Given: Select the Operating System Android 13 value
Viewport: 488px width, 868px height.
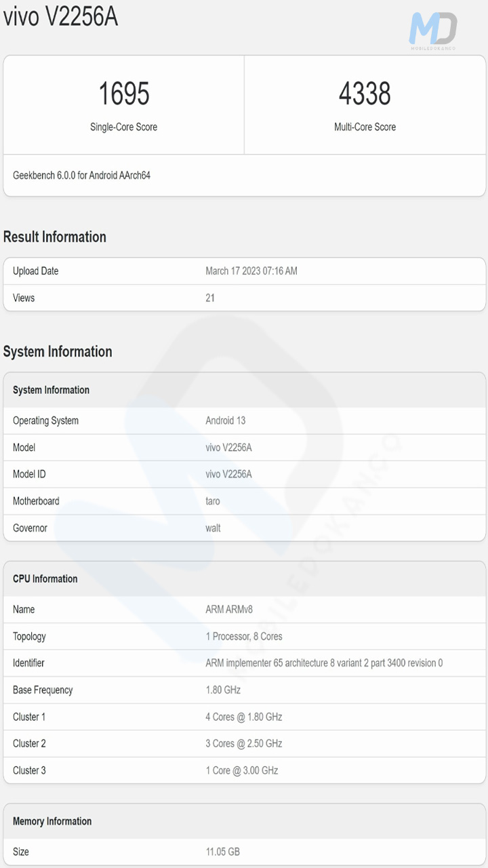Looking at the screenshot, I should (x=225, y=420).
